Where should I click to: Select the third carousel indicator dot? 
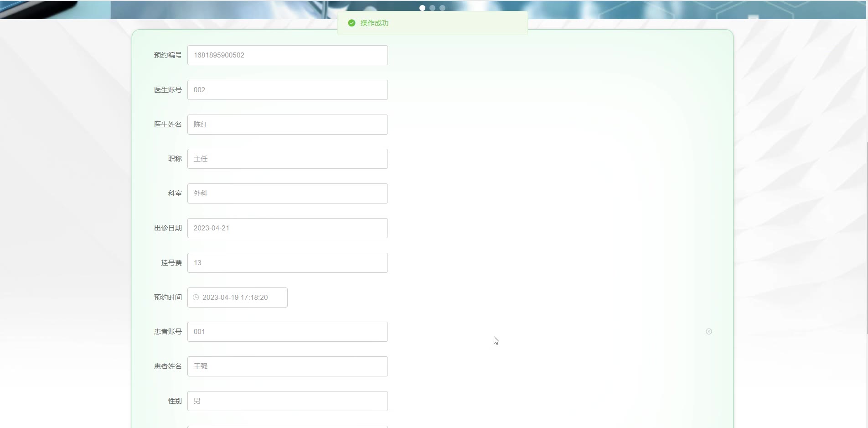tap(442, 8)
